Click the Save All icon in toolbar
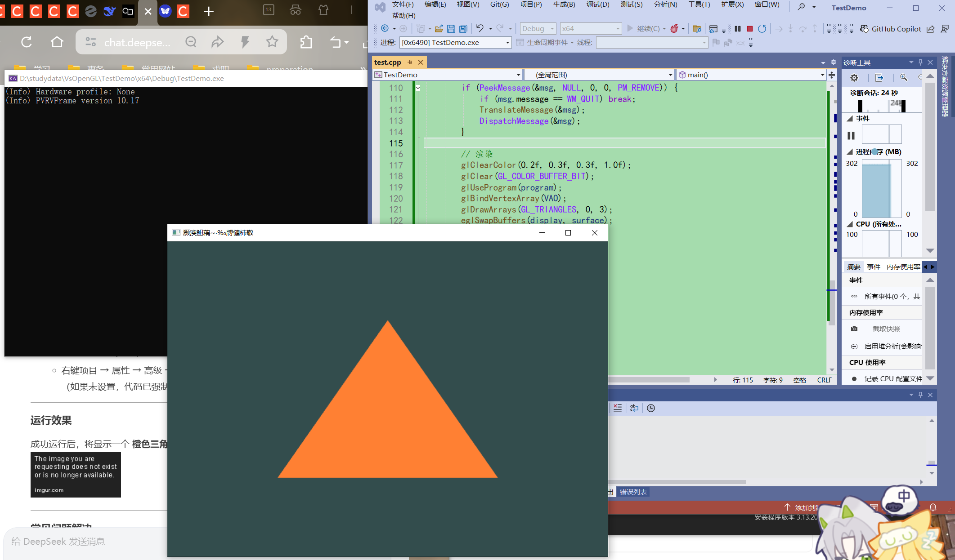955x560 pixels. coord(463,29)
